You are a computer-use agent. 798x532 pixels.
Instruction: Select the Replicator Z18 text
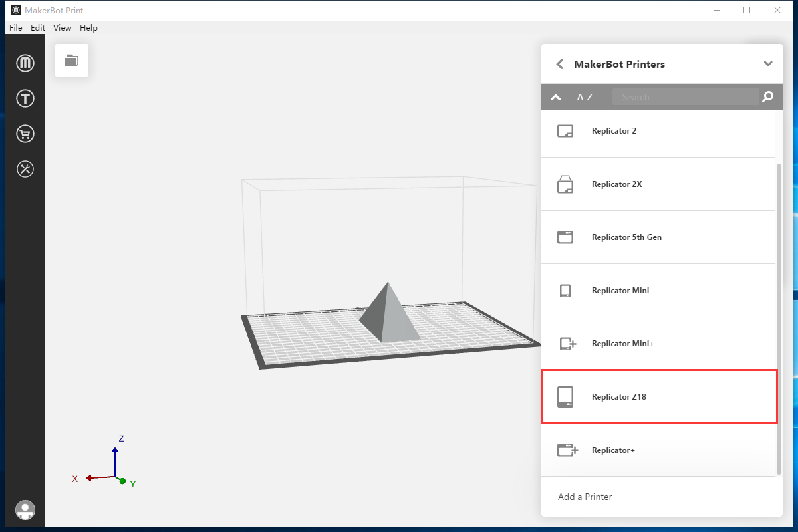tap(619, 397)
